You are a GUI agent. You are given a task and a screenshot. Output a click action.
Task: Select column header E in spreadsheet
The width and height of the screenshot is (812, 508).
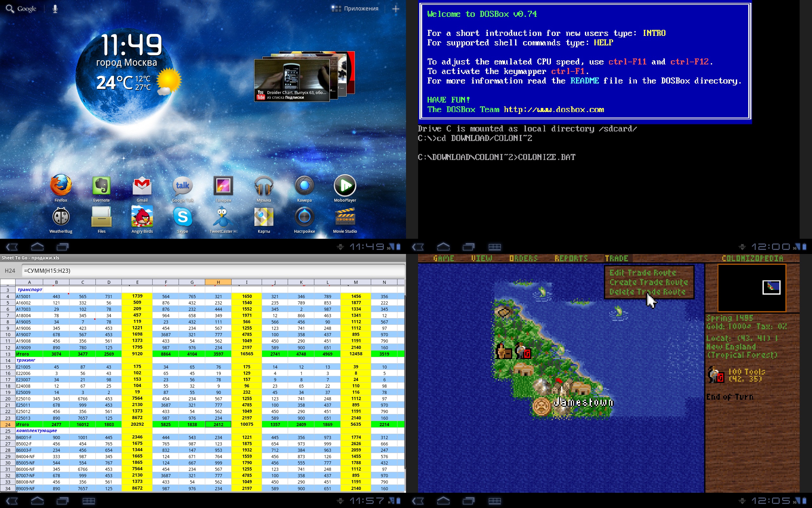point(137,282)
